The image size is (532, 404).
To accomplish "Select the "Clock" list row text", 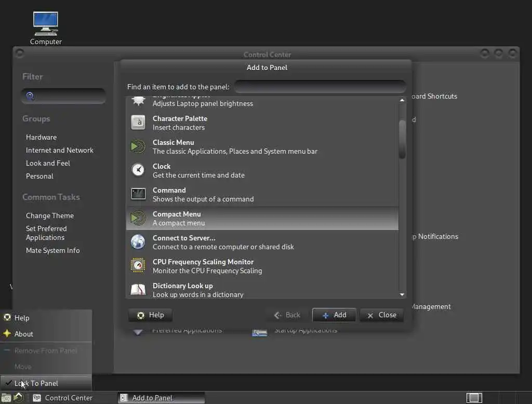I will tap(162, 166).
